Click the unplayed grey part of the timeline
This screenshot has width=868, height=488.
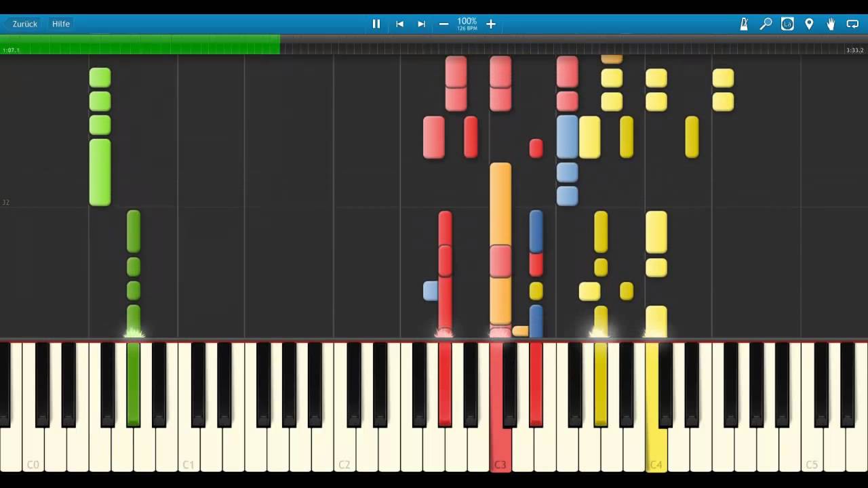click(x=574, y=45)
